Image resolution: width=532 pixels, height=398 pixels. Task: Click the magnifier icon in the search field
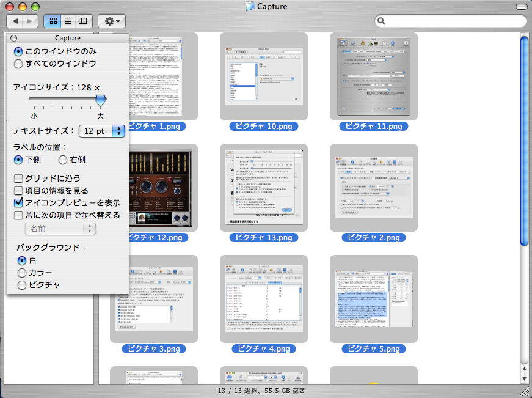coord(381,21)
